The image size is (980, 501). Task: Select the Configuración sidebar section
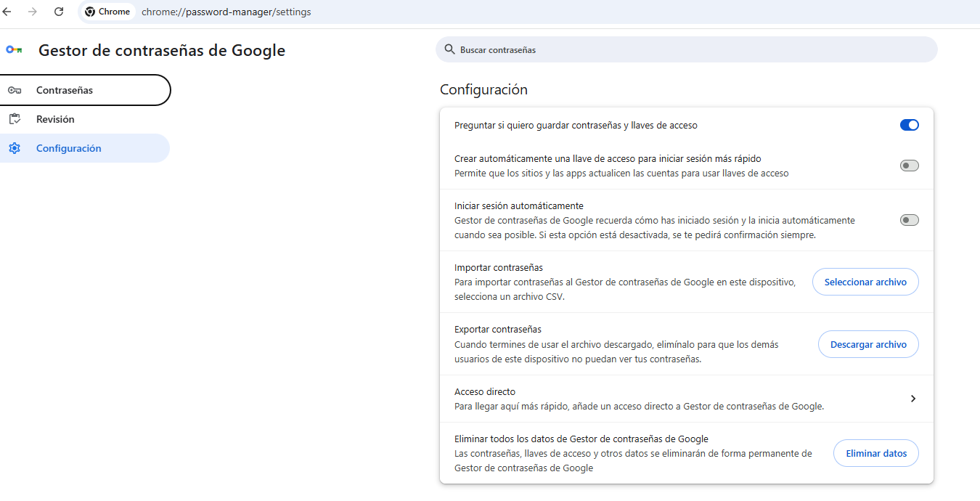(85, 148)
